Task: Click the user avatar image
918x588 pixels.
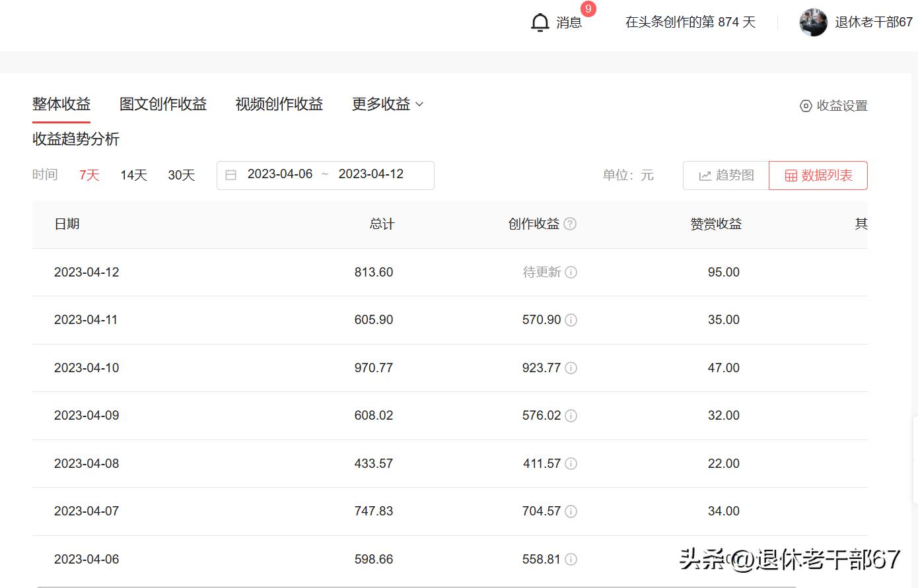Action: coord(813,22)
